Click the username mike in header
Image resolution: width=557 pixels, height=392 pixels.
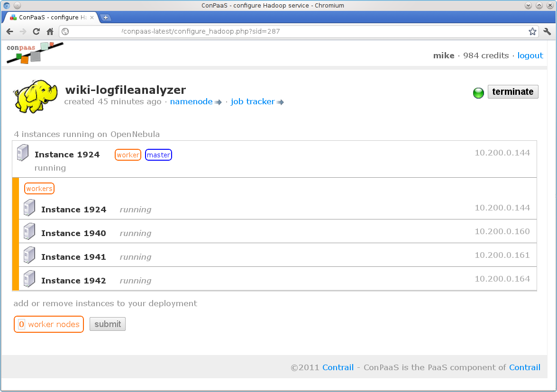[x=444, y=56]
